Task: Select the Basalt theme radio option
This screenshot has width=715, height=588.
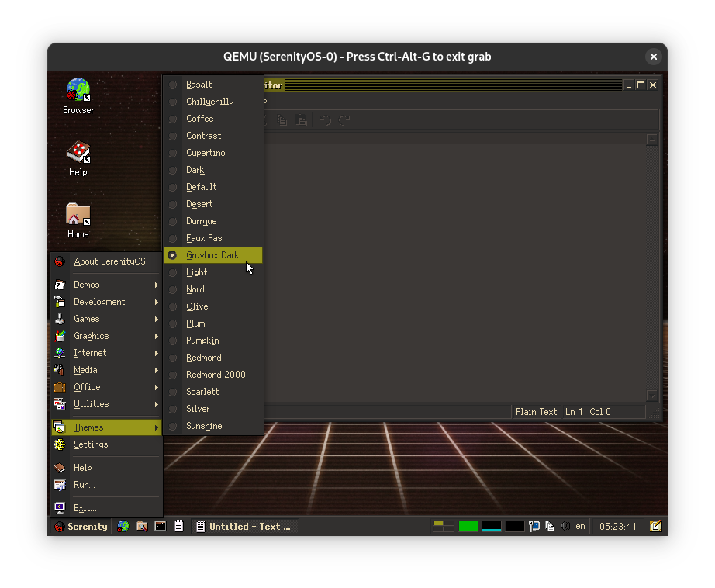Action: pos(213,85)
